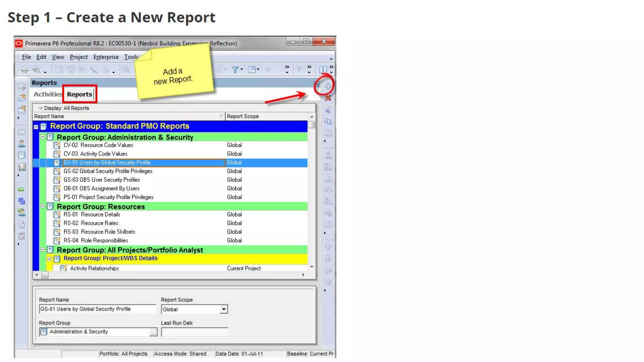Click the Resources person icon in left sidebar

22,144
